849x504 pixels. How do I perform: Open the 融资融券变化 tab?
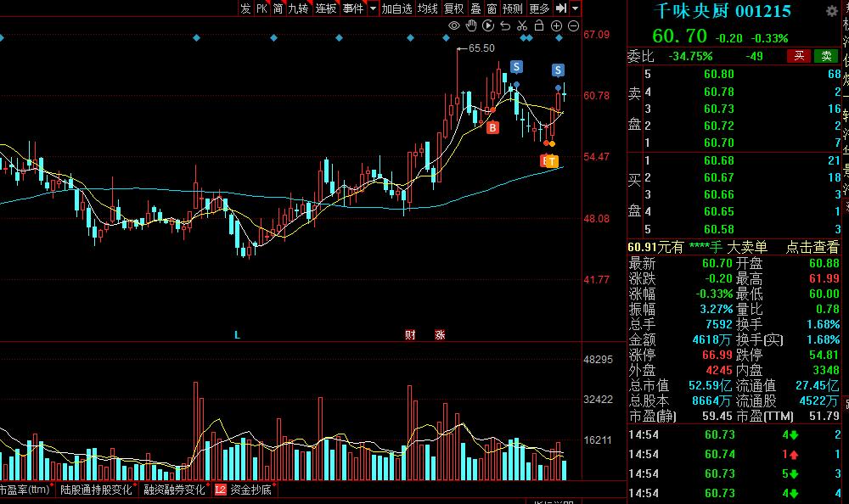(174, 490)
